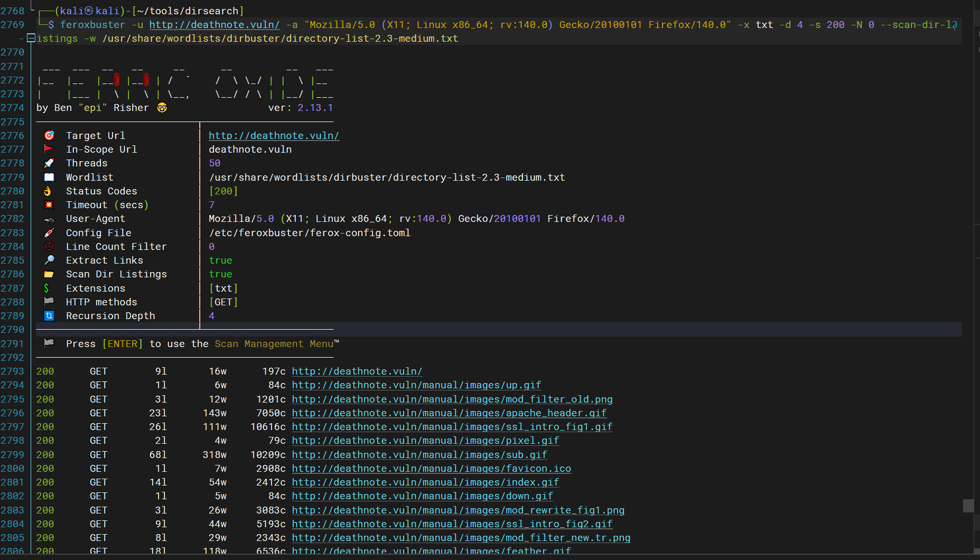Click the book icon next to Wordlist
980x560 pixels.
pos(49,178)
